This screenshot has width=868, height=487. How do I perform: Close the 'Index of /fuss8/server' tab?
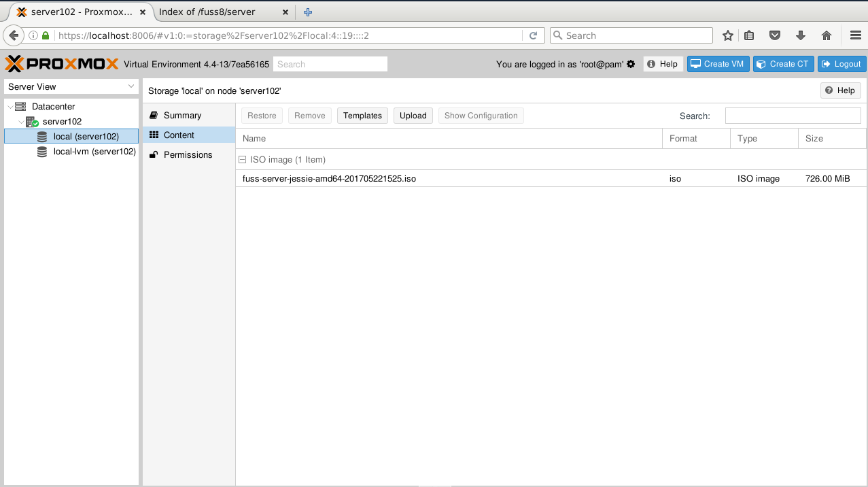(286, 12)
